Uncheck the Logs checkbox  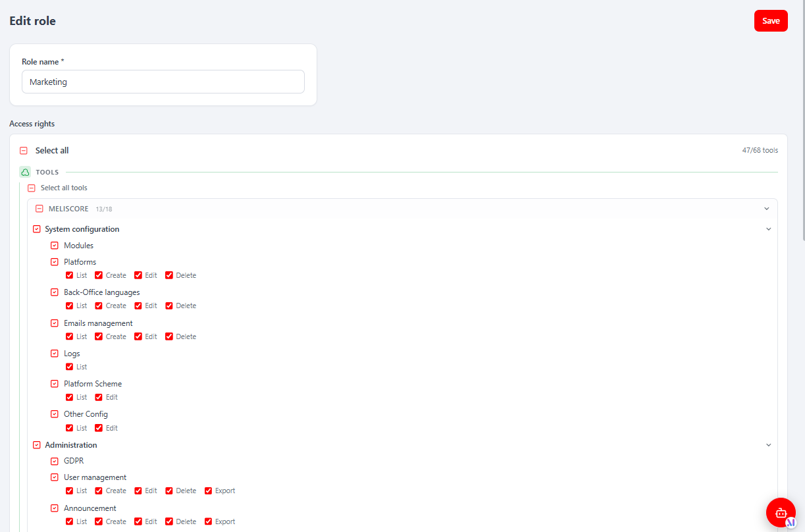[55, 354]
